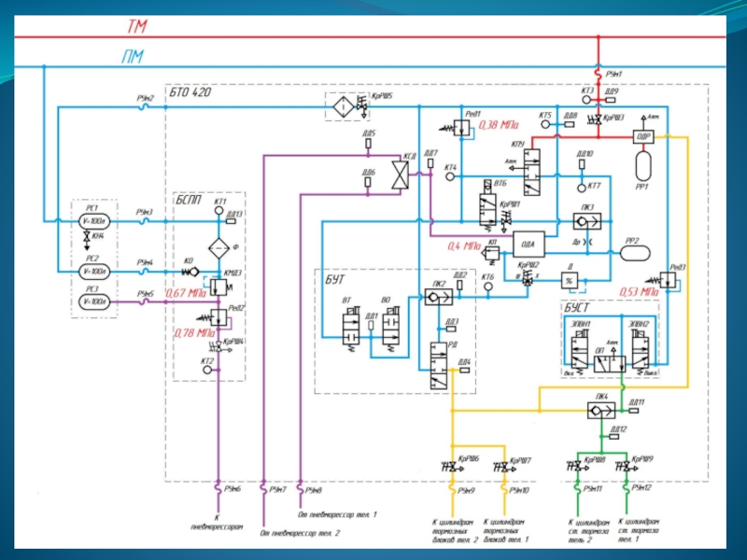Click the ОДР block
This screenshot has width=747, height=560.
[x=643, y=136]
